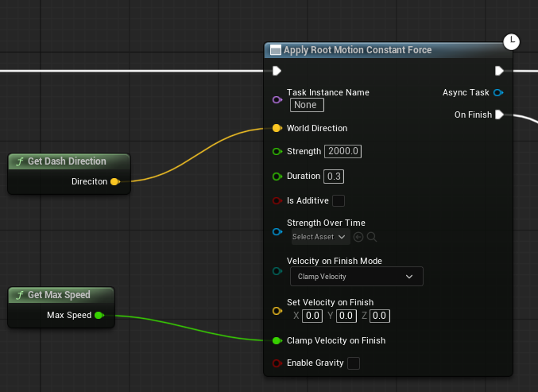This screenshot has height=392, width=538.
Task: Click the World Direction input pin
Action: (277, 128)
